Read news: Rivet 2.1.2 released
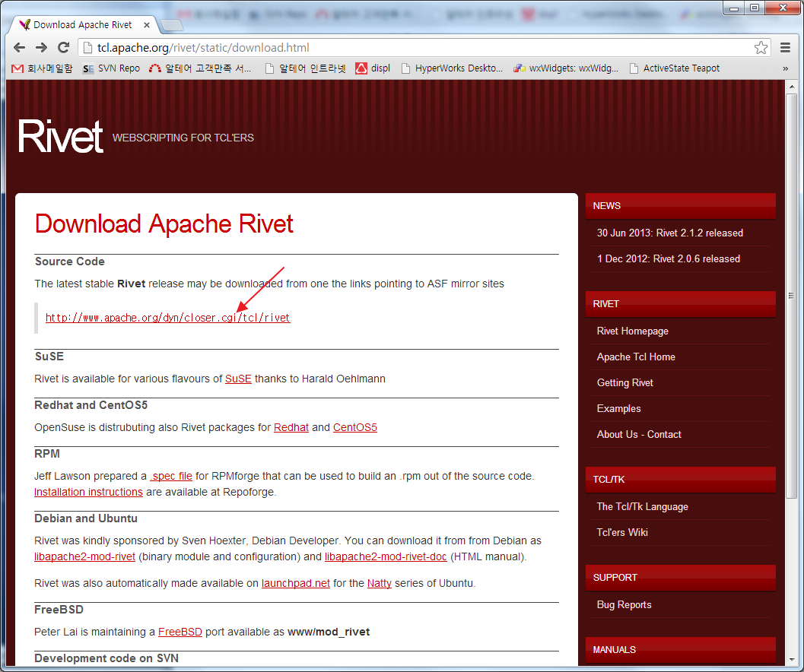804x672 pixels. coord(669,233)
